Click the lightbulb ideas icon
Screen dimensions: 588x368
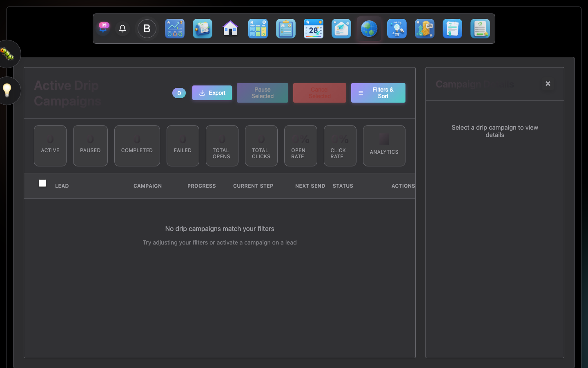(7, 90)
